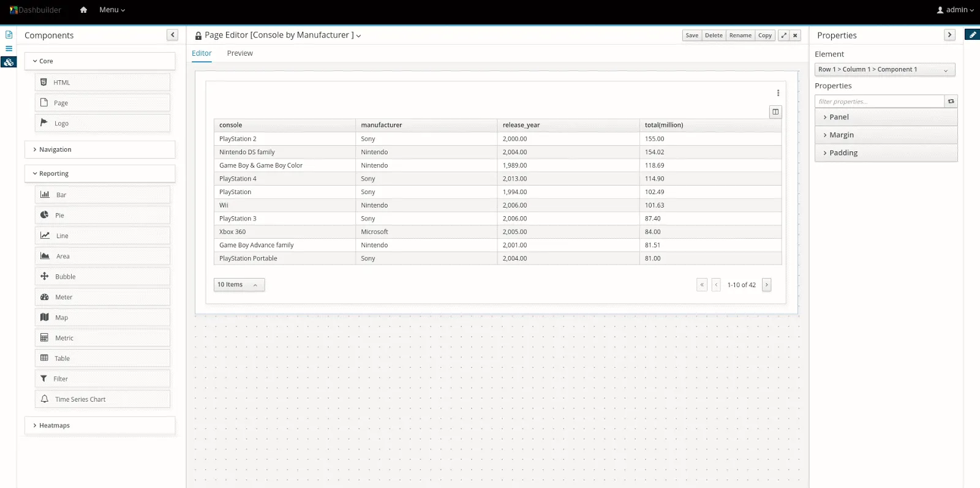Expand the Navigation group
The image size is (980, 488).
coord(100,149)
